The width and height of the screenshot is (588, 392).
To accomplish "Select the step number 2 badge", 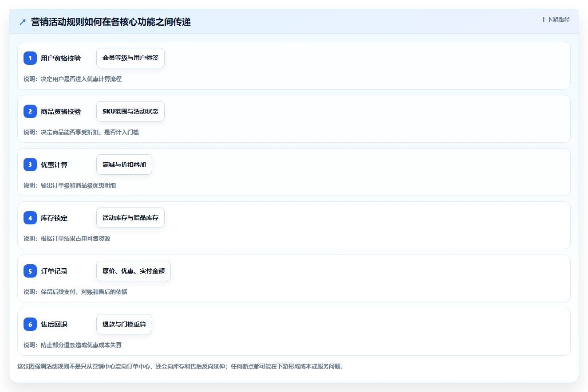I will pyautogui.click(x=30, y=111).
